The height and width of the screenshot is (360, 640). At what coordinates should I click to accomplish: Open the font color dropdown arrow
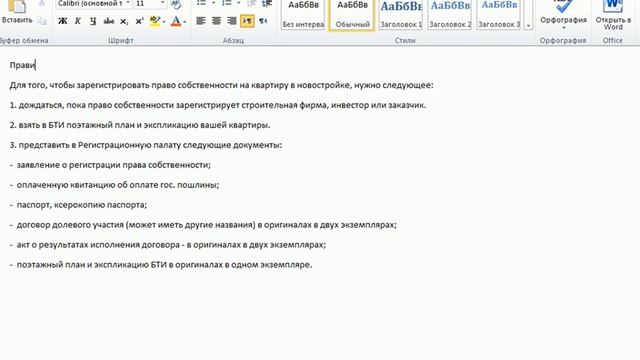point(185,21)
